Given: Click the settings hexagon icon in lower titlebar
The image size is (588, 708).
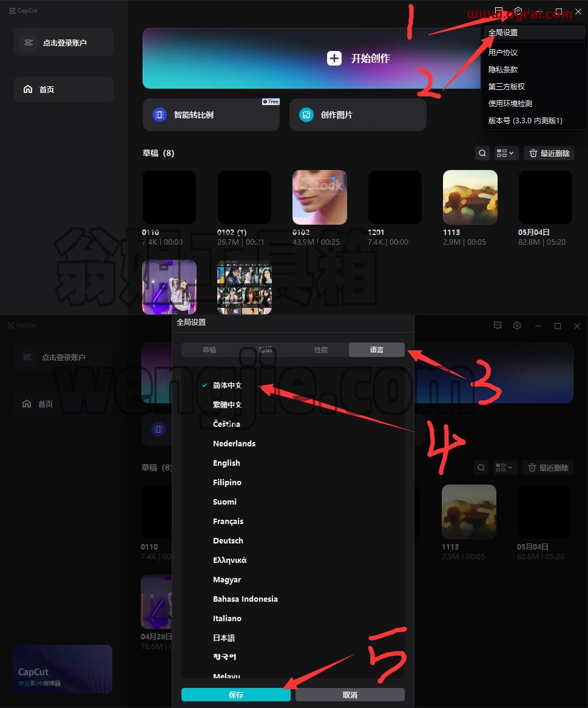Looking at the screenshot, I should point(517,325).
